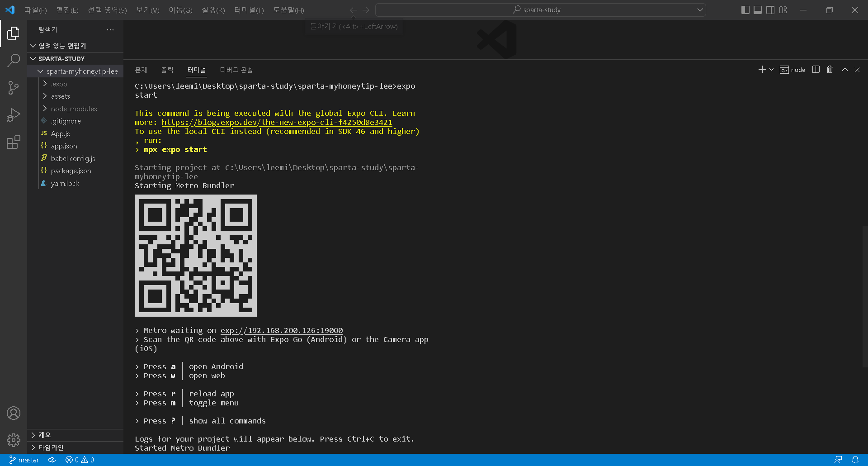Viewport: 868px width, 466px height.
Task: Create a new terminal with plus icon
Action: pos(762,70)
